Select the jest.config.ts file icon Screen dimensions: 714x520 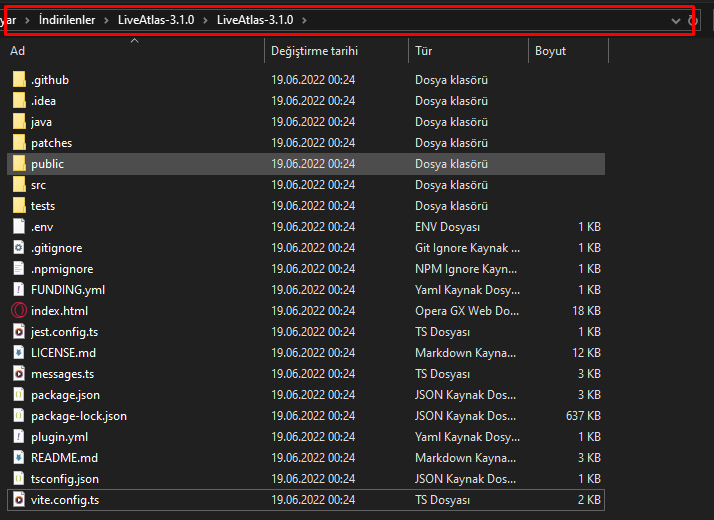pos(19,331)
